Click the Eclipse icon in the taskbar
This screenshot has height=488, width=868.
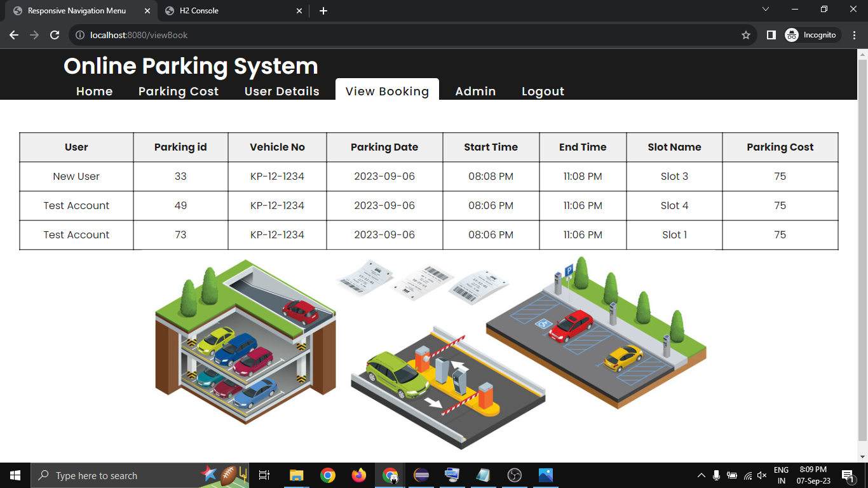click(x=421, y=475)
